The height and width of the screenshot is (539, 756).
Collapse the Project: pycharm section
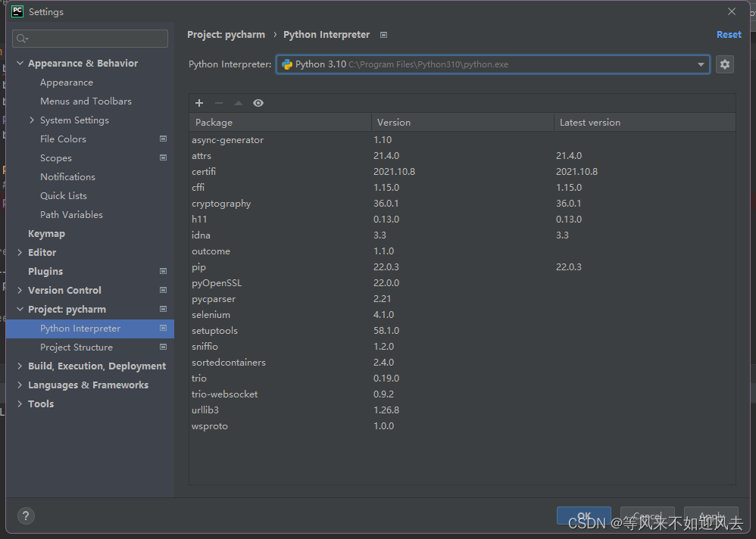coord(20,309)
